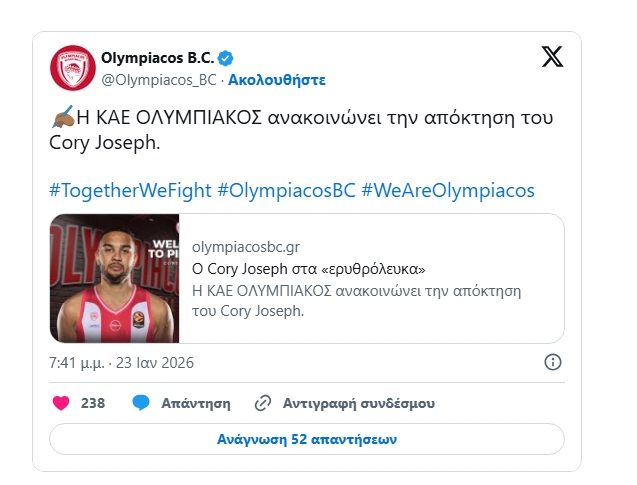Click the 238 likes count
This screenshot has height=485, width=637.
(x=93, y=404)
